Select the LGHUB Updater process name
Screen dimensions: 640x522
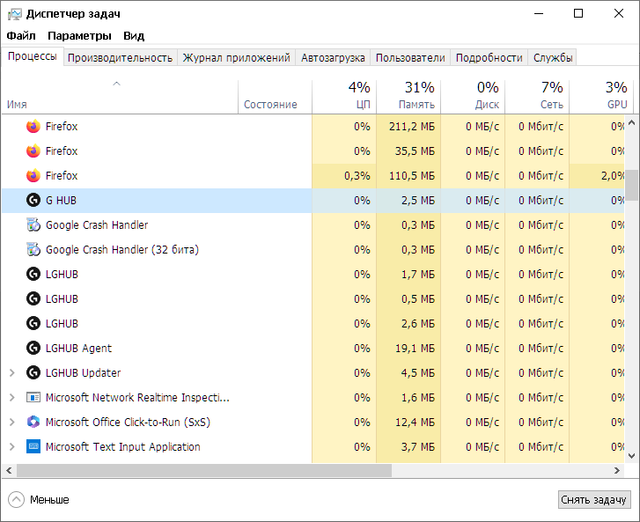click(x=83, y=373)
